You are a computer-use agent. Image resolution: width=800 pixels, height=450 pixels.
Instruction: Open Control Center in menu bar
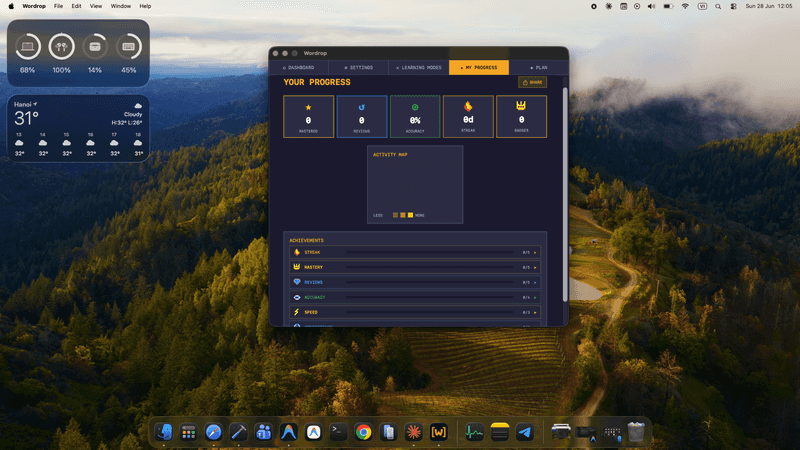coord(733,6)
